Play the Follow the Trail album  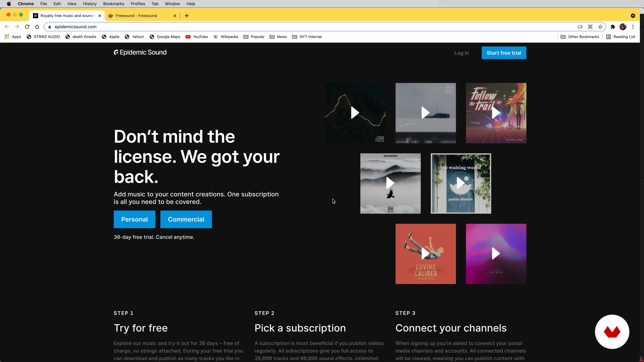(496, 113)
